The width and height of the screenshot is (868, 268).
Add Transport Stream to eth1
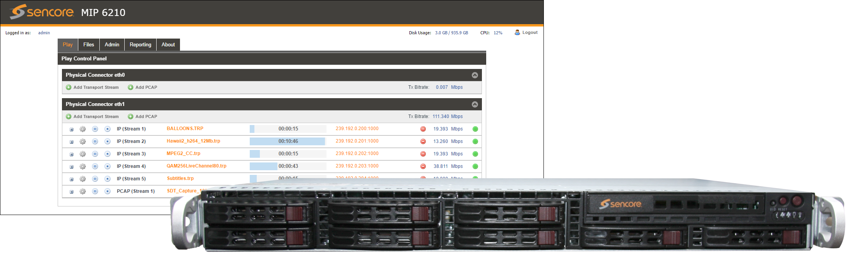click(x=92, y=117)
